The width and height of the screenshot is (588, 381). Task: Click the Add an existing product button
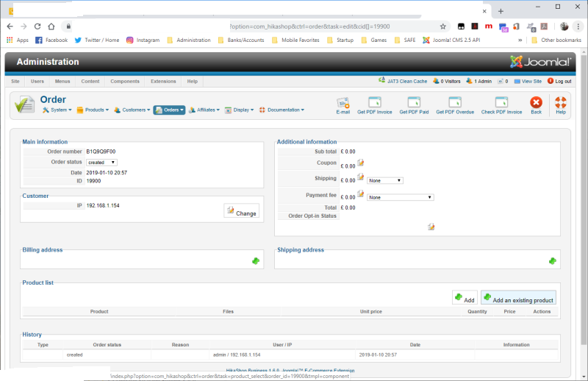coord(518,298)
